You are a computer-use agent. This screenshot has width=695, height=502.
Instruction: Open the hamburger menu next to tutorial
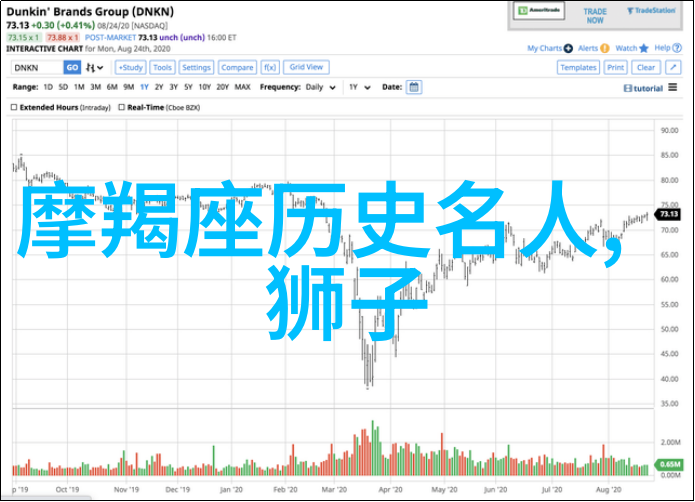pos(672,88)
